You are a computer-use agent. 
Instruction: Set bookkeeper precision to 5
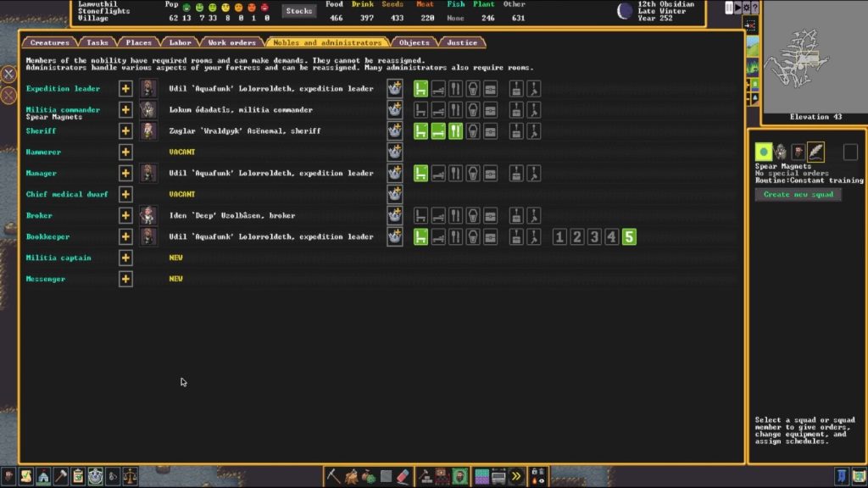tap(629, 237)
